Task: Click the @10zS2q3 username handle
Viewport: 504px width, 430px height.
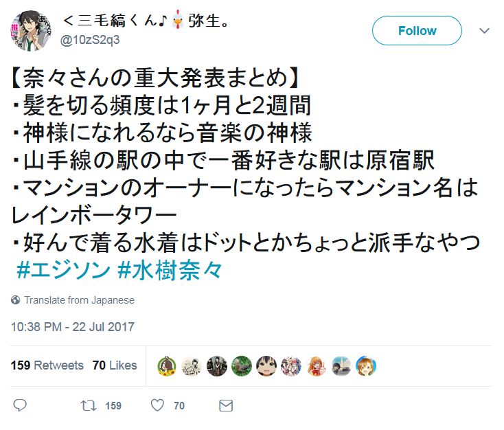Action: (90, 40)
